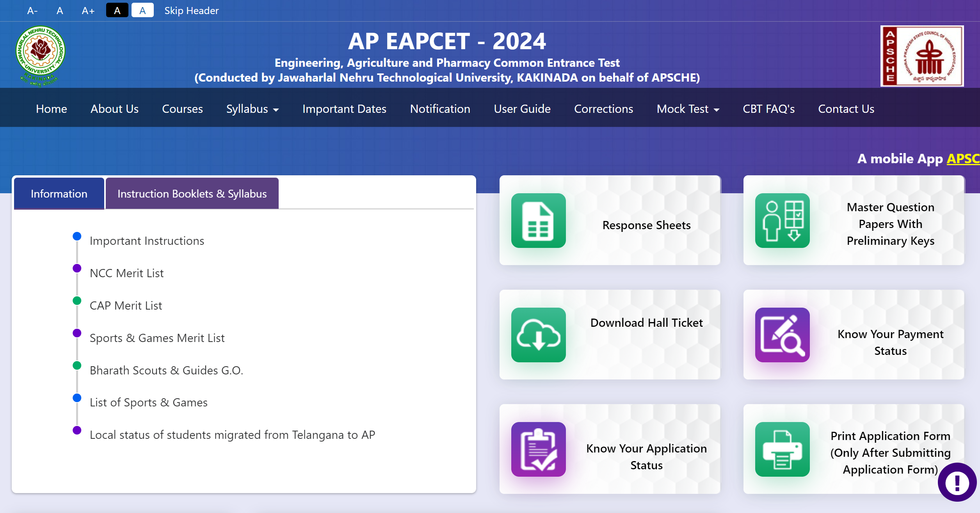Click the Print Application Form printer icon
980x513 pixels.
[x=782, y=449]
